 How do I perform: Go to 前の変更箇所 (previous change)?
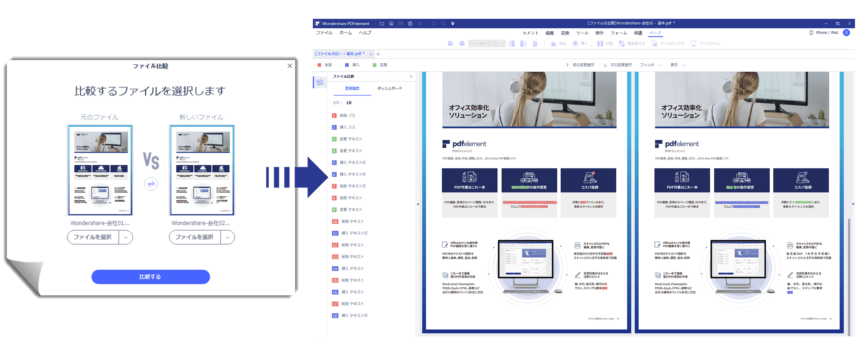coord(580,65)
